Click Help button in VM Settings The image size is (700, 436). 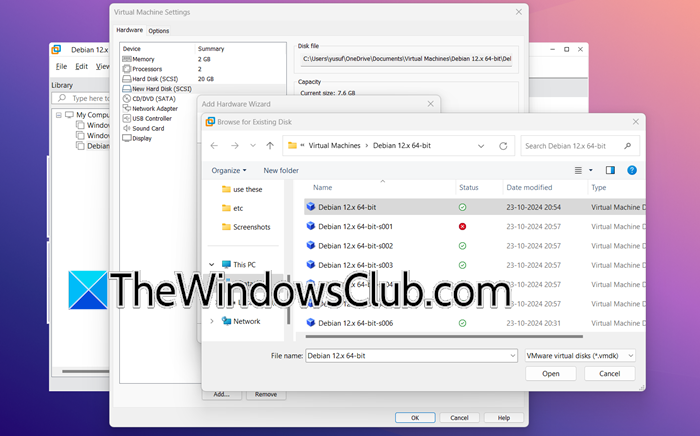(504, 418)
